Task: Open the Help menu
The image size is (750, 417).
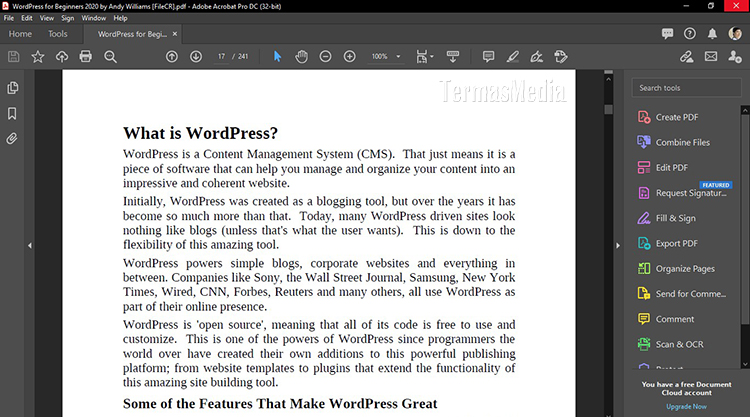Action: click(x=121, y=18)
